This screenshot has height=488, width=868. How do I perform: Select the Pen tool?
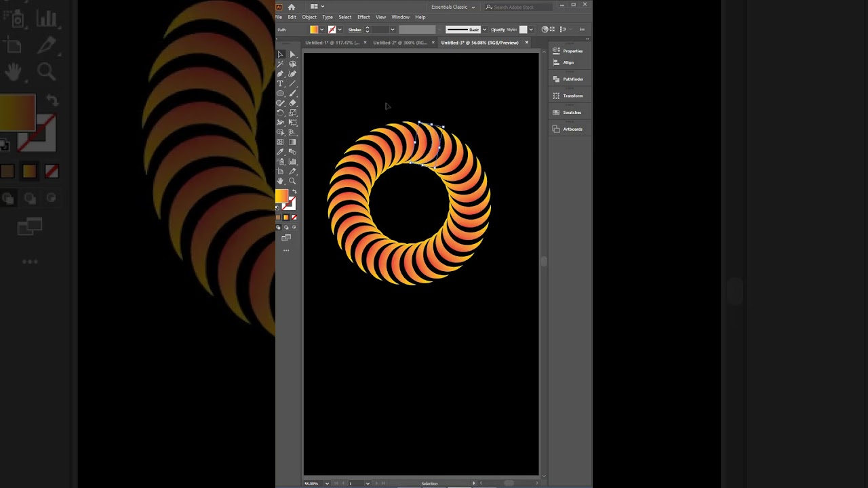tap(280, 74)
